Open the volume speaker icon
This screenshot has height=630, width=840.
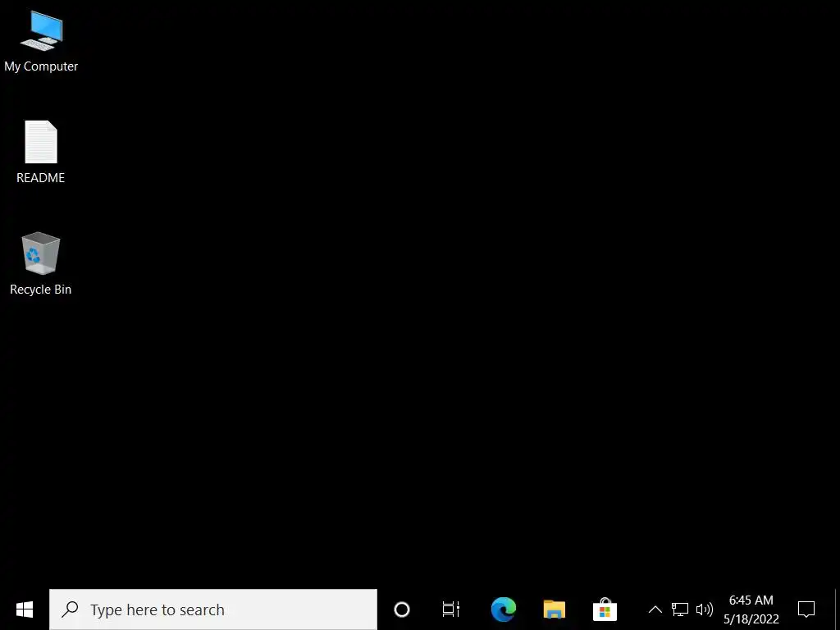[x=705, y=609]
